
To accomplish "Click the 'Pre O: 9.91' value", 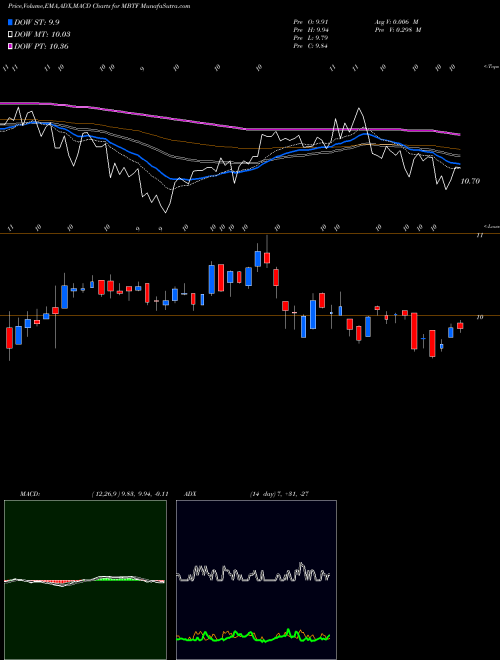I will click(x=311, y=22).
